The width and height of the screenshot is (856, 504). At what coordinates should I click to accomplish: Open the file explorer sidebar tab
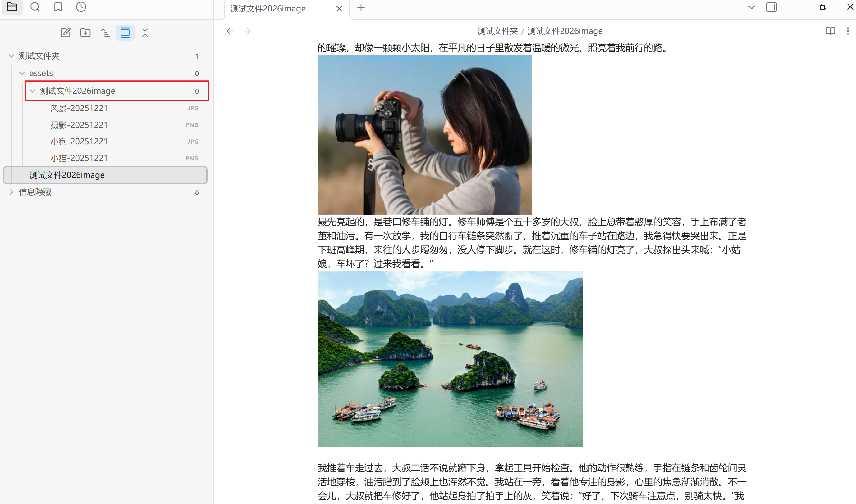pyautogui.click(x=12, y=7)
